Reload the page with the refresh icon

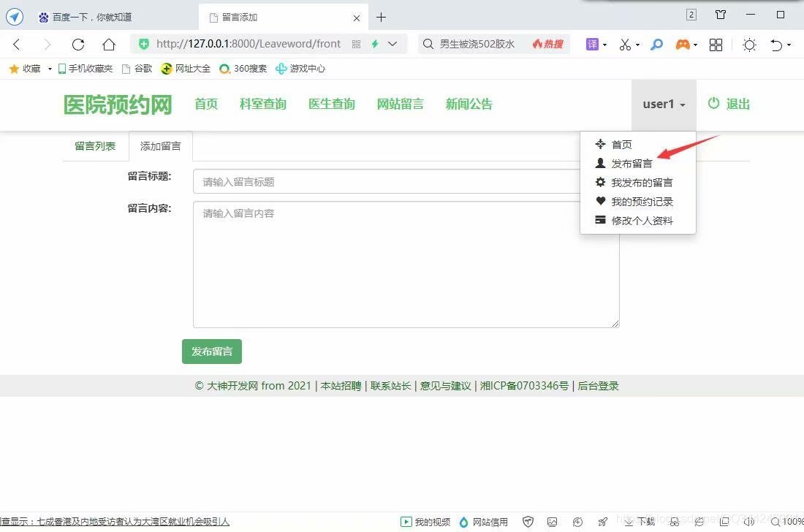[x=78, y=45]
